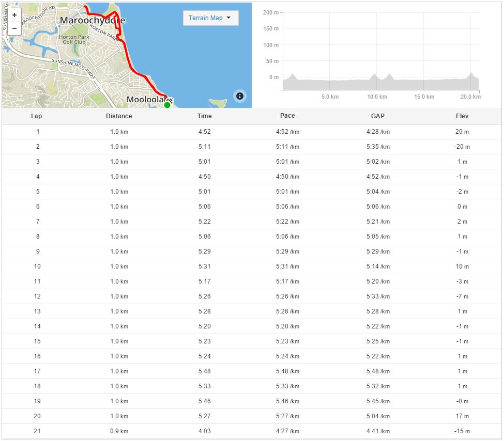Sort by the Distance column header
The height and width of the screenshot is (441, 504).
click(x=119, y=116)
